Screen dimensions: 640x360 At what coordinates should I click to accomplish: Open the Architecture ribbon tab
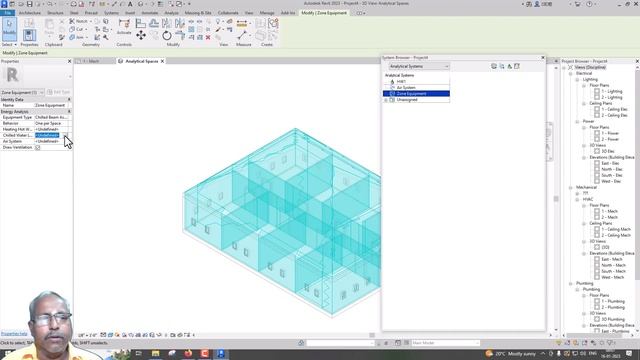click(x=30, y=13)
